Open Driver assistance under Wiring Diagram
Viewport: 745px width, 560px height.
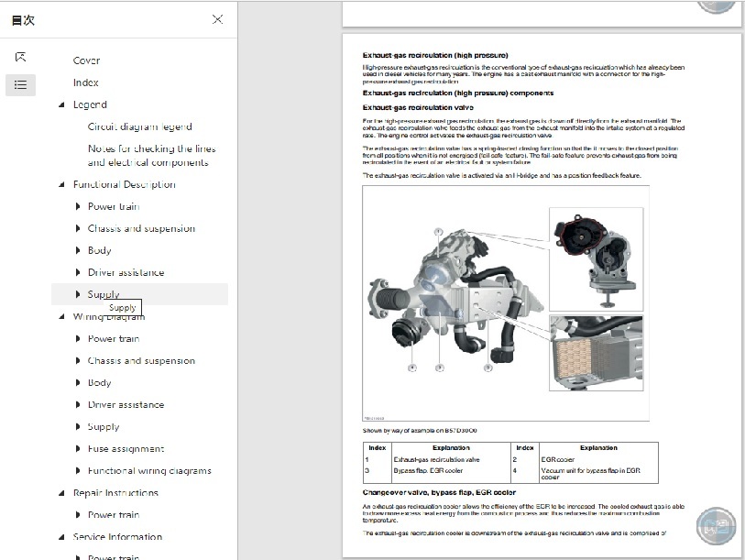(126, 404)
